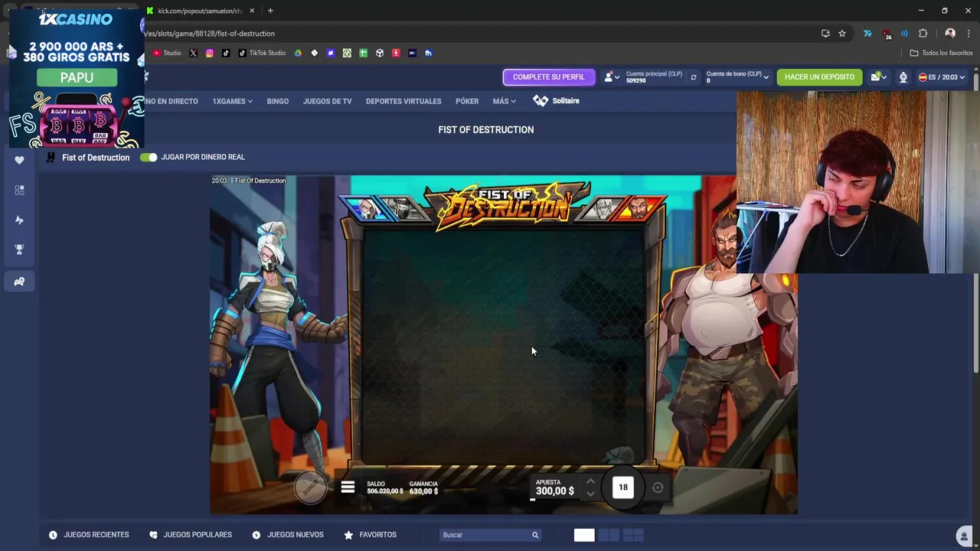Image resolution: width=980 pixels, height=551 pixels.
Task: Click the search magnifier icon
Action: pyautogui.click(x=535, y=535)
